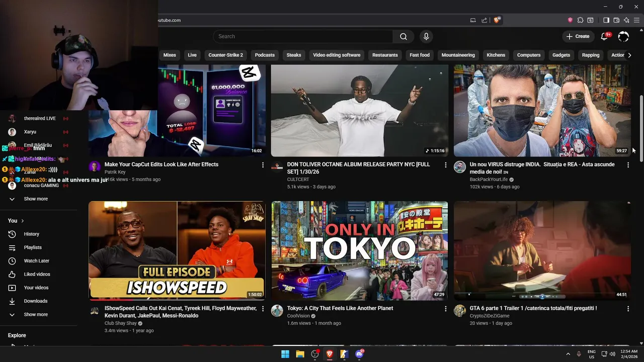
Task: Select the Mixes chip
Action: [x=170, y=55]
